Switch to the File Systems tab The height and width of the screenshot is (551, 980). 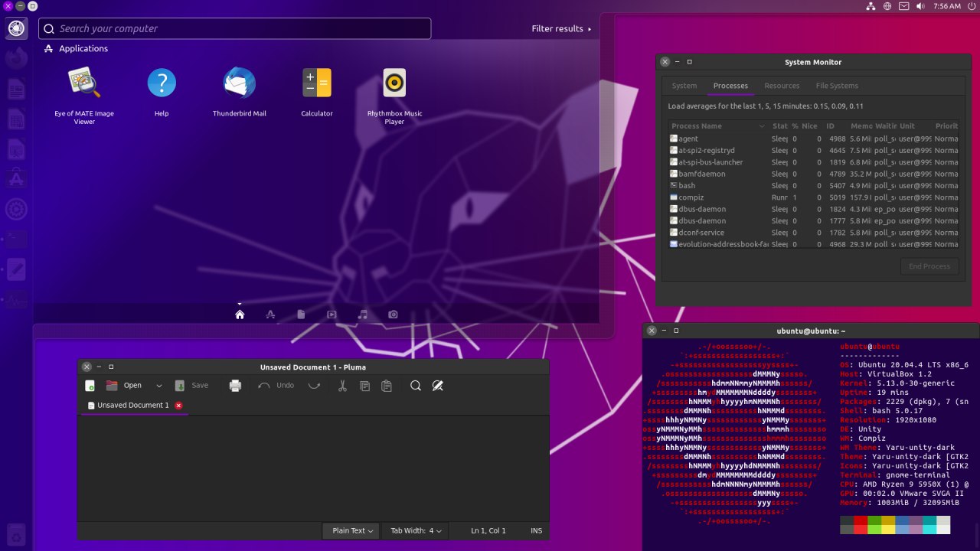click(837, 86)
